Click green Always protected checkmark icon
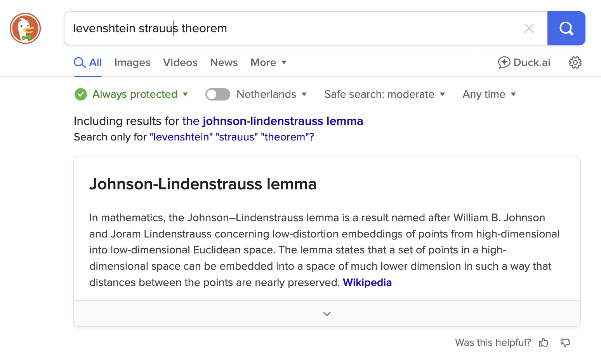 coord(81,94)
